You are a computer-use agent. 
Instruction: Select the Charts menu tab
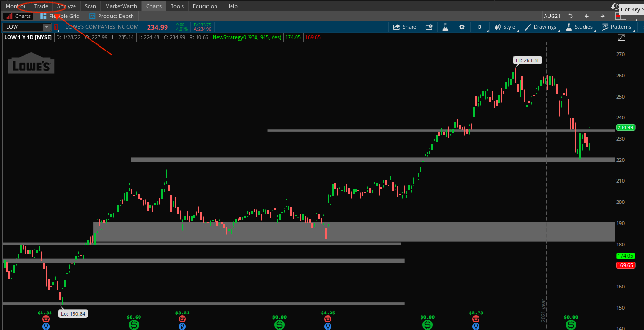[x=154, y=6]
